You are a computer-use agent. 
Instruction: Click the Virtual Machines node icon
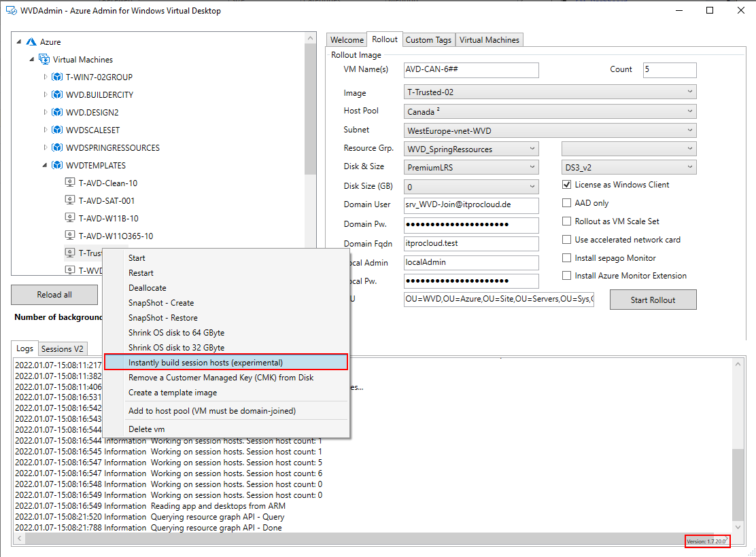44,59
